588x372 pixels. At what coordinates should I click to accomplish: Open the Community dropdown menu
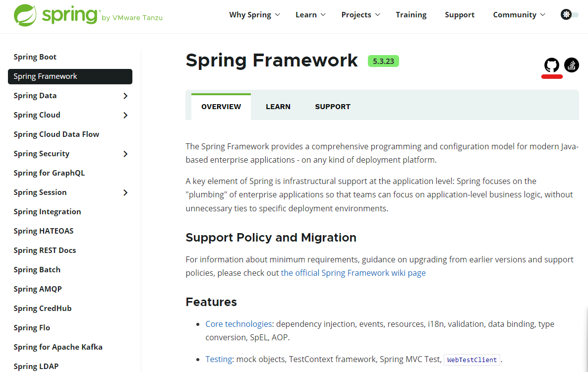(x=519, y=15)
